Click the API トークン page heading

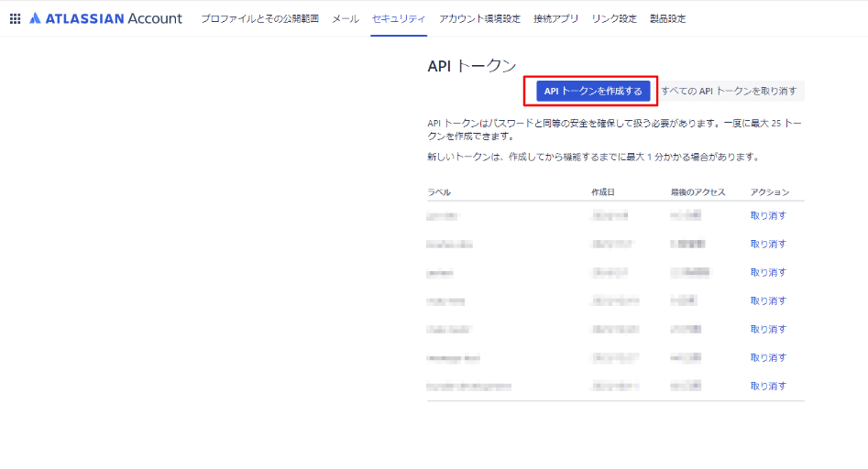point(472,66)
